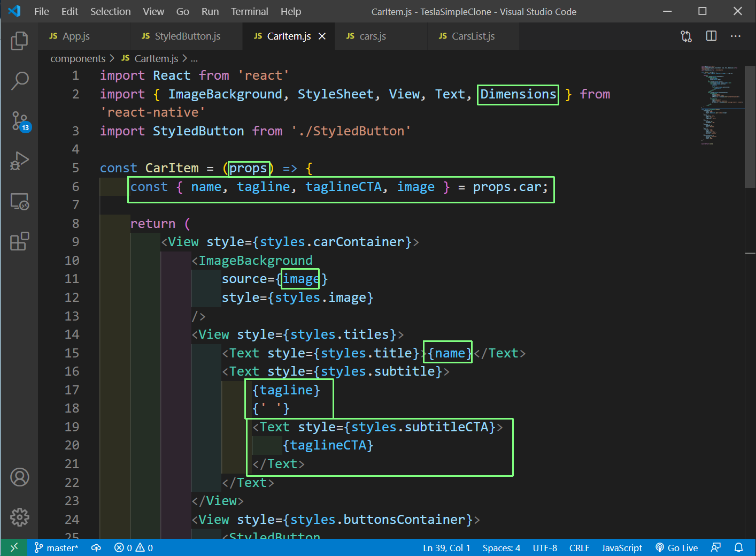The height and width of the screenshot is (556, 756).
Task: Open the File menu
Action: click(x=41, y=11)
